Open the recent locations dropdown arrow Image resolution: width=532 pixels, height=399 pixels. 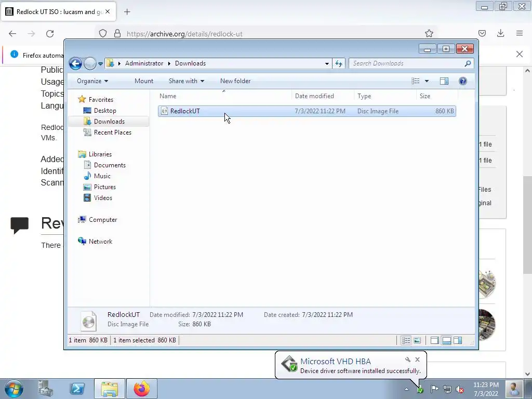point(100,64)
